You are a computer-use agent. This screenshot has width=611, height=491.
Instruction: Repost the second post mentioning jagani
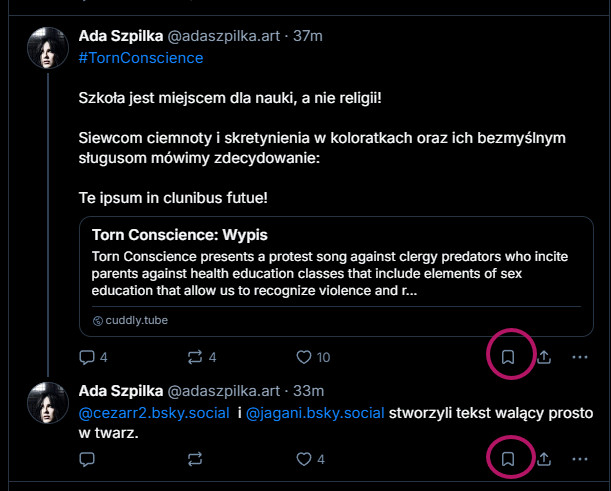coord(195,459)
